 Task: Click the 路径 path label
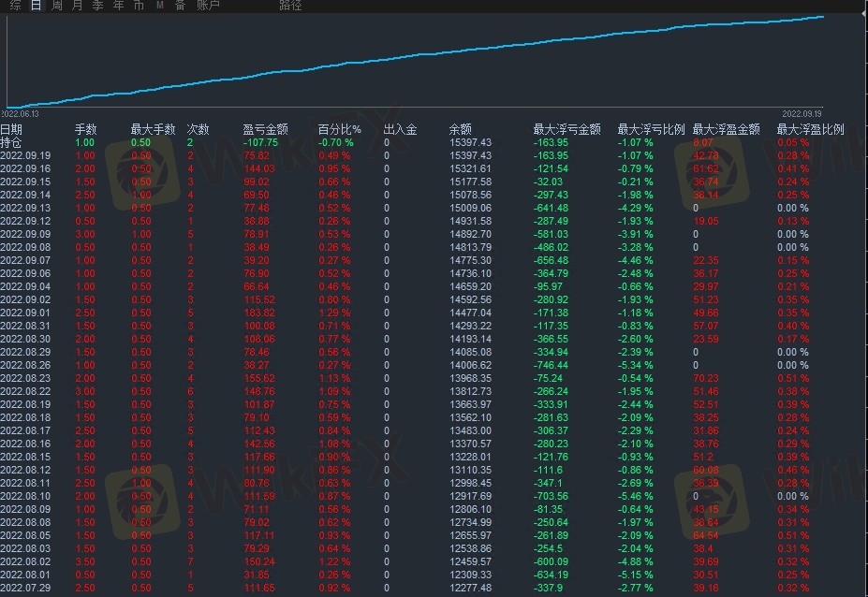290,6
